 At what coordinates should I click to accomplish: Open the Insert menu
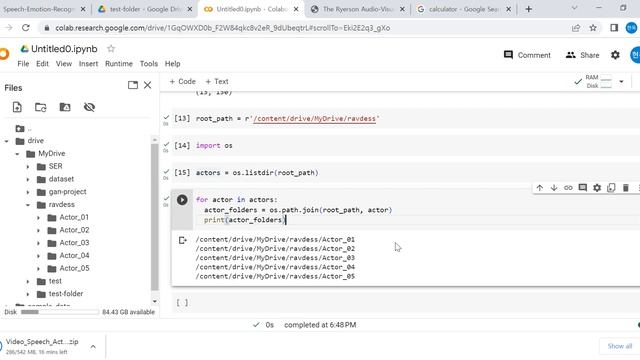click(88, 64)
